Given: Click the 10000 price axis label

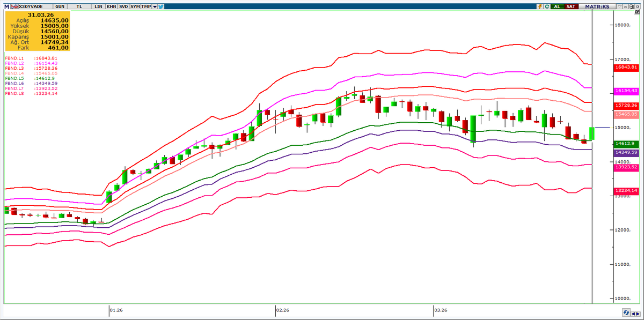Looking at the screenshot, I should click(x=623, y=299).
